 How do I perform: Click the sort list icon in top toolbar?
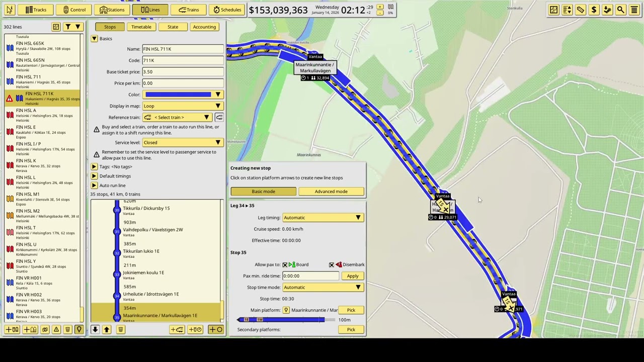[x=567, y=10]
